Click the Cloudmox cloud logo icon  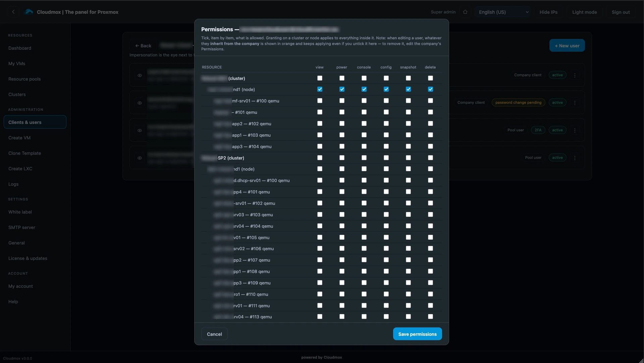[x=29, y=12]
